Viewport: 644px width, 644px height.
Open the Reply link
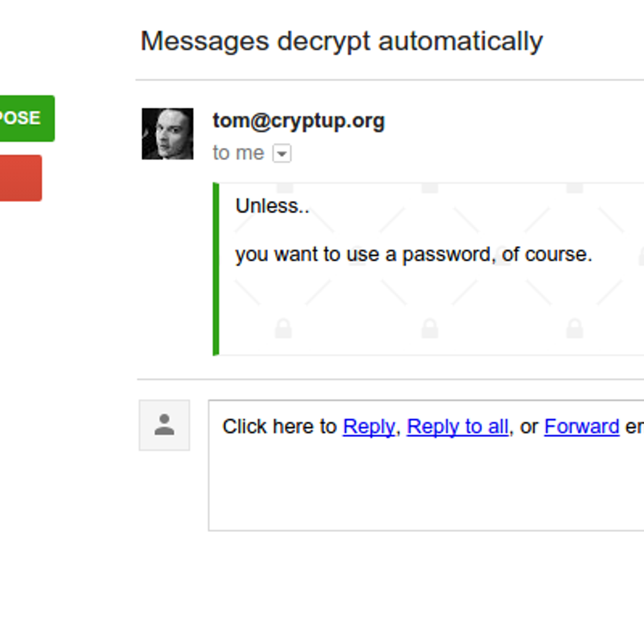coord(369,427)
